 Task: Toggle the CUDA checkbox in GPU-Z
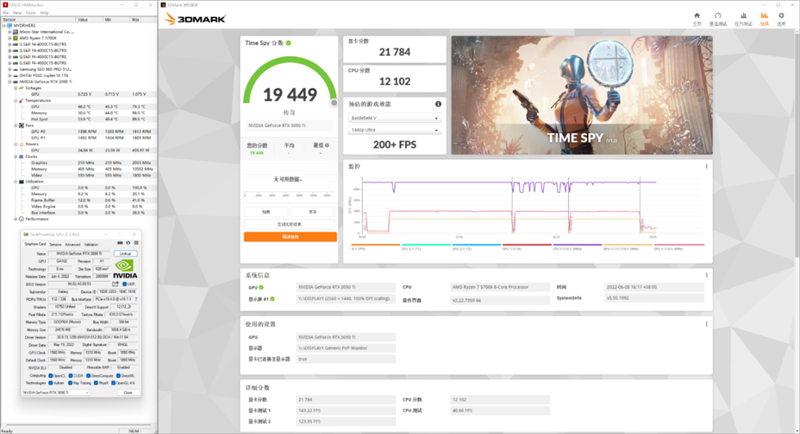point(70,376)
